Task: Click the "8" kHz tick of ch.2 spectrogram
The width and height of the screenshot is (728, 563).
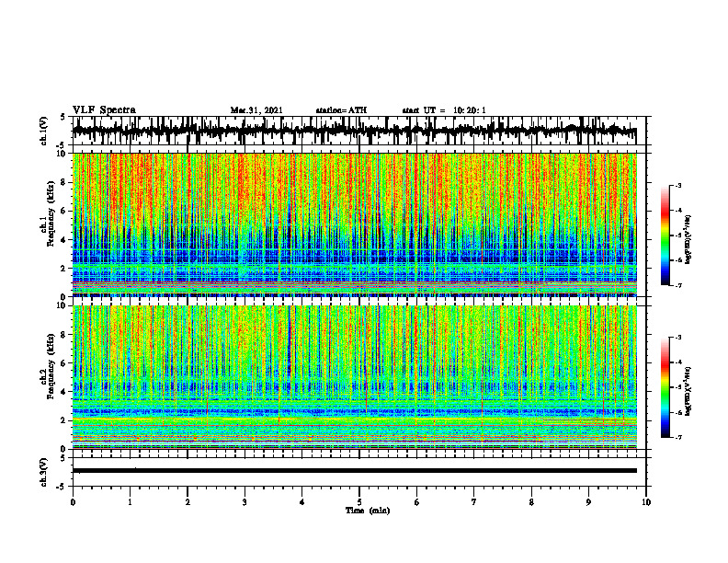Action: click(x=64, y=335)
